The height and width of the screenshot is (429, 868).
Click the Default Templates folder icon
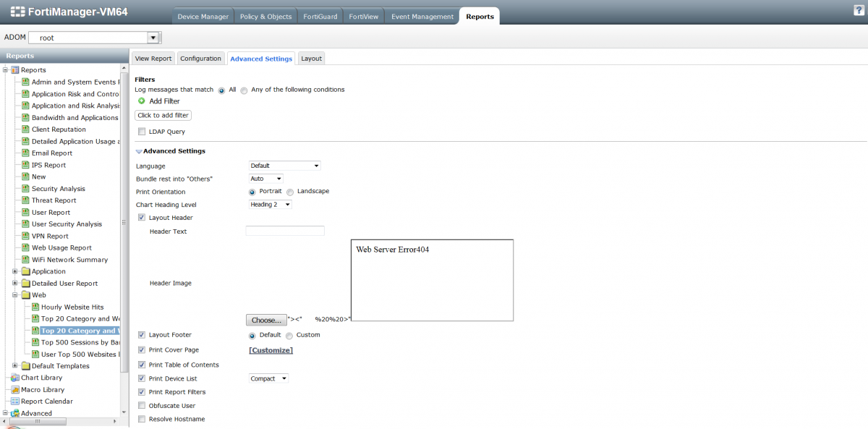(x=25, y=366)
